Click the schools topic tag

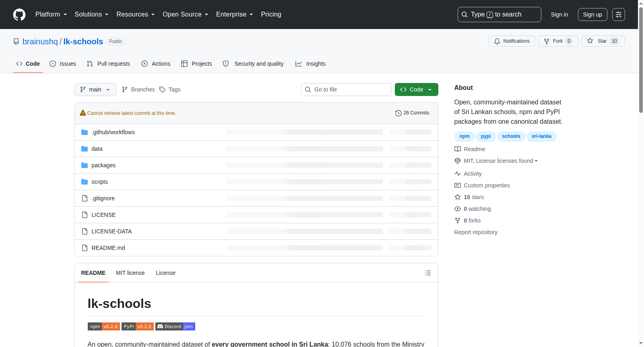(x=511, y=136)
